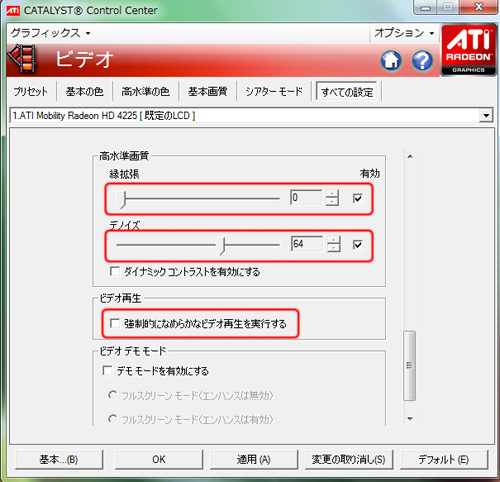Enable デモ モードを有効にする checkbox

(107, 371)
